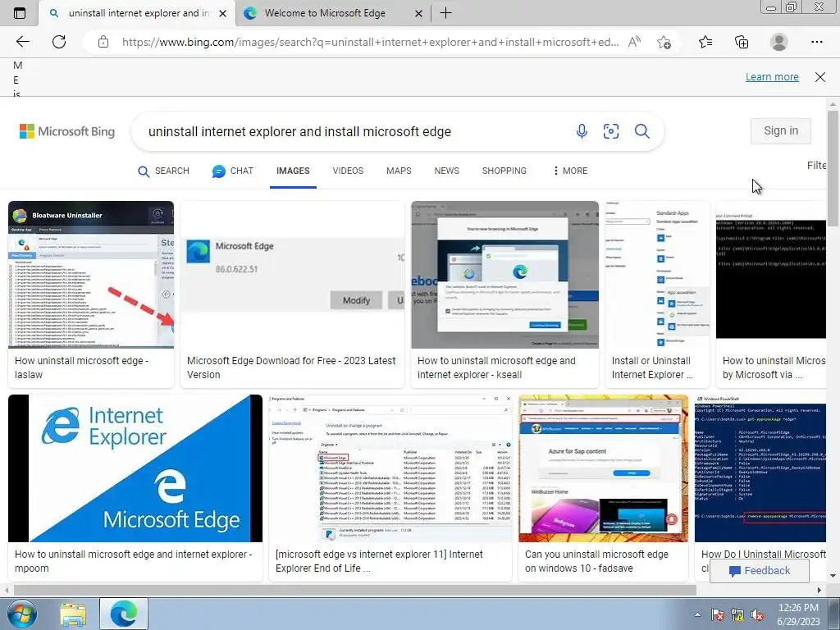Screen dimensions: 840x630
Task: Open 'Can you uninstall microsoft edge' caption
Action: 596,561
